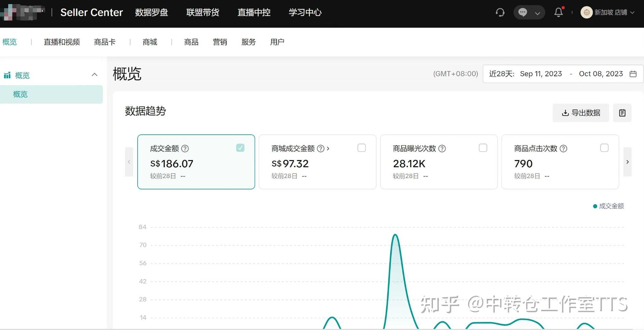This screenshot has height=330, width=644.
Task: Select the S$186.07 成交金额 card
Action: (196, 162)
